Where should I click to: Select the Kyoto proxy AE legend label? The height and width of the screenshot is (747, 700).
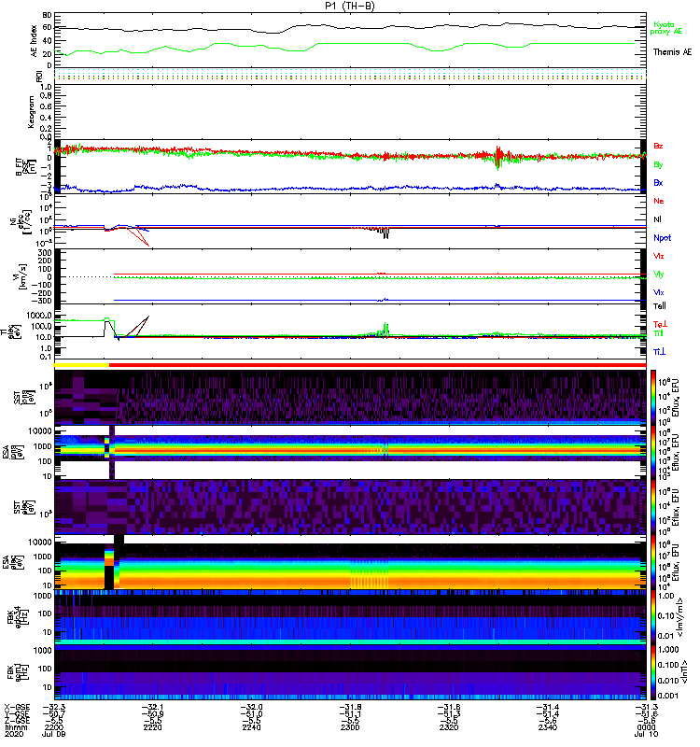666,28
